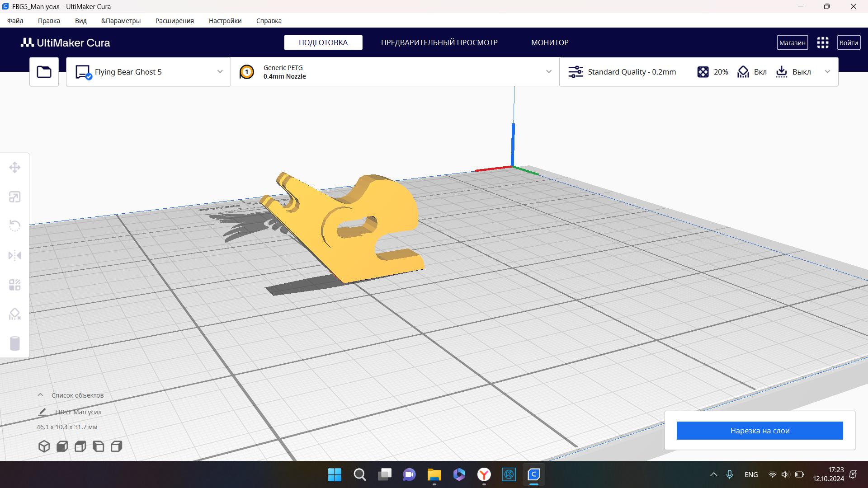868x488 pixels.
Task: Click the Магазин button
Action: 792,43
